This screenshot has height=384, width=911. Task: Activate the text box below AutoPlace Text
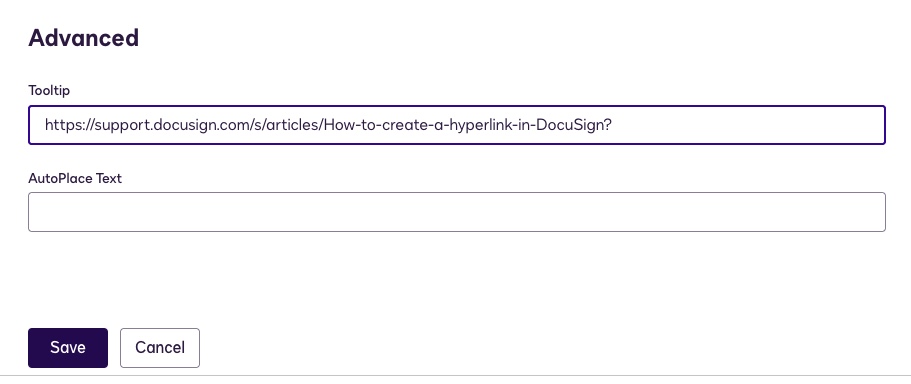pos(457,212)
